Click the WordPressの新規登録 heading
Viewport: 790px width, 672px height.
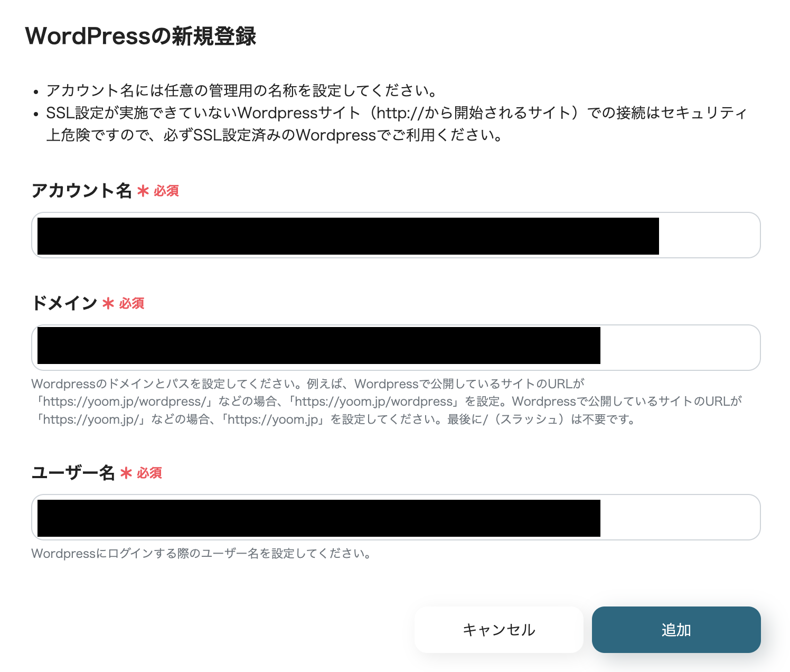tap(140, 36)
